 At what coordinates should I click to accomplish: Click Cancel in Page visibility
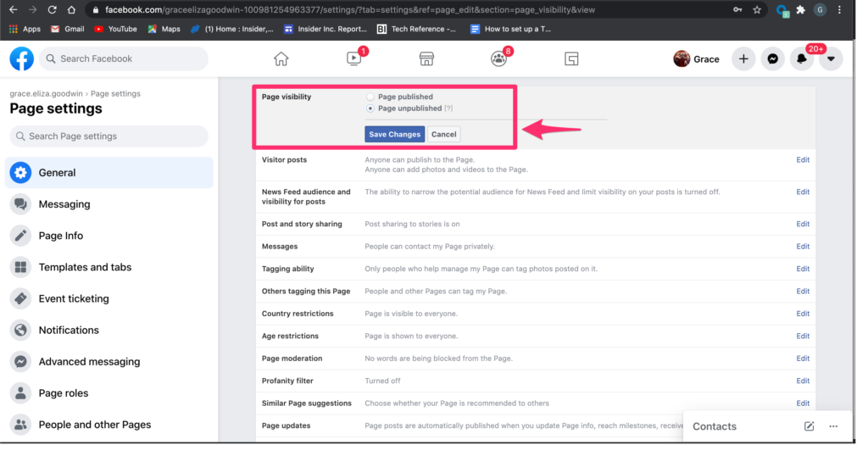point(443,134)
